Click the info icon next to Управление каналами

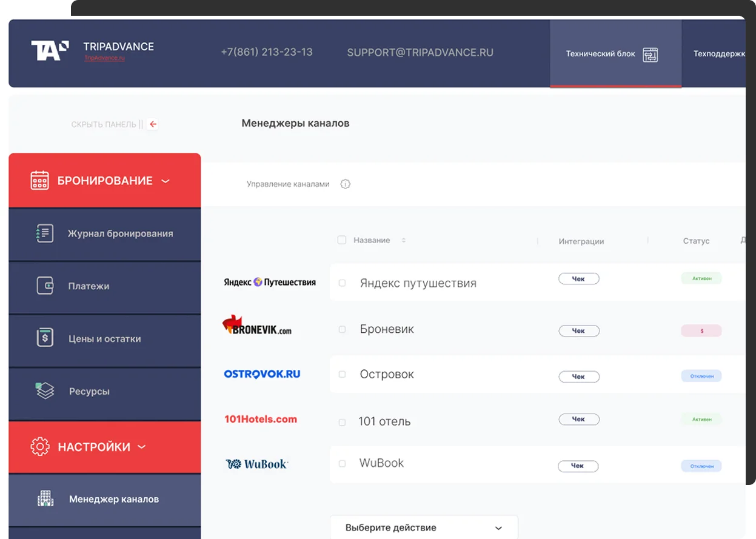coord(346,184)
